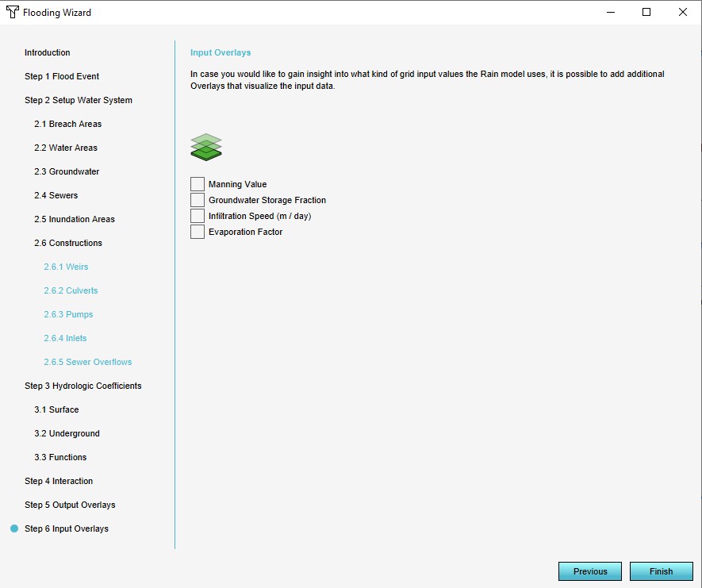Select Step 3 Hydrologic Coefficients

(83, 386)
